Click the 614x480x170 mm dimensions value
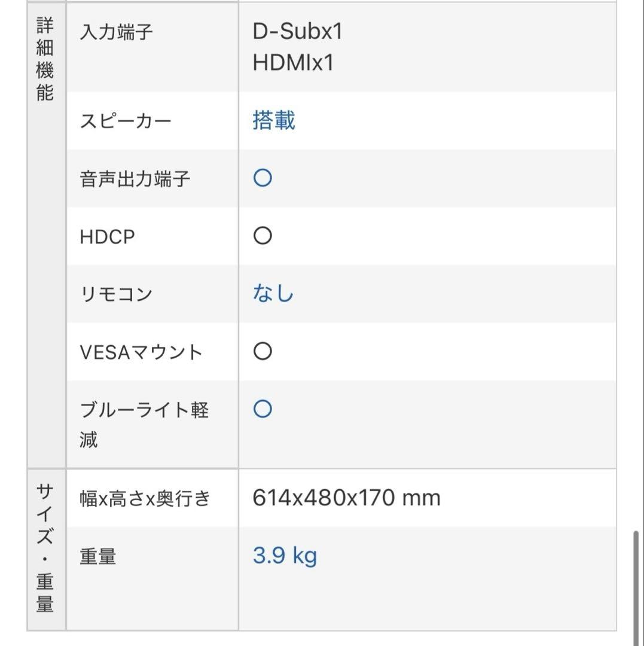The height and width of the screenshot is (646, 644). (x=346, y=498)
